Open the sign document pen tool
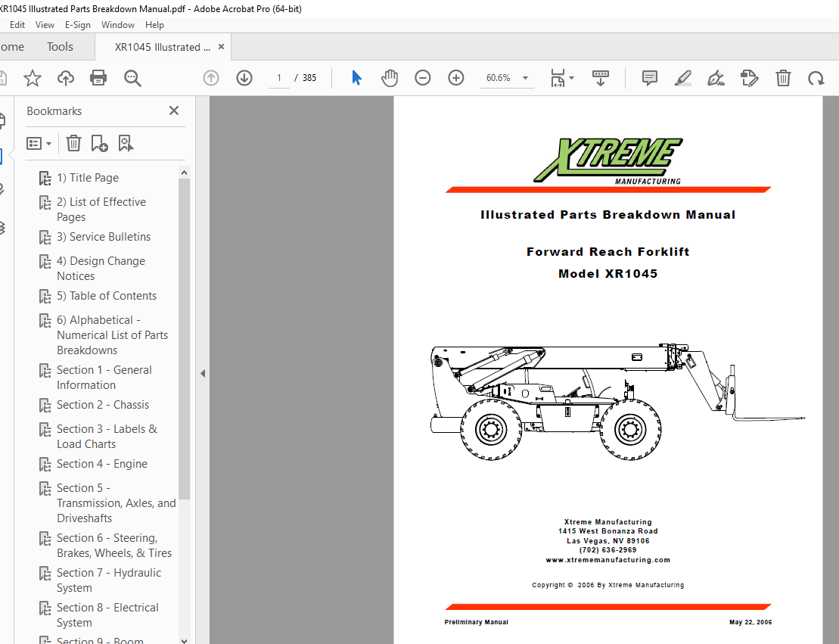 click(x=716, y=78)
